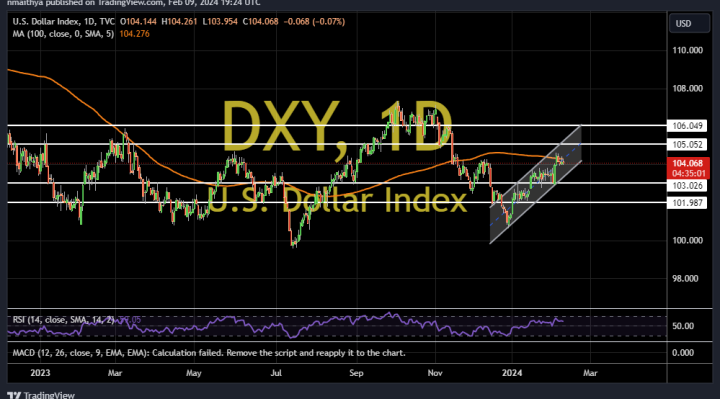
Task: Click the 2024 label on time axis
Action: pyautogui.click(x=512, y=373)
